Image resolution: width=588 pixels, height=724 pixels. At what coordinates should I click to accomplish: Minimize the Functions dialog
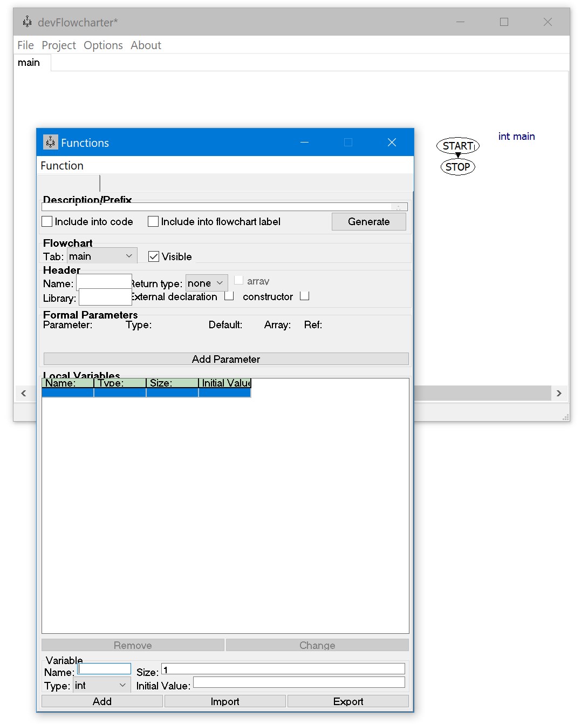click(x=305, y=143)
